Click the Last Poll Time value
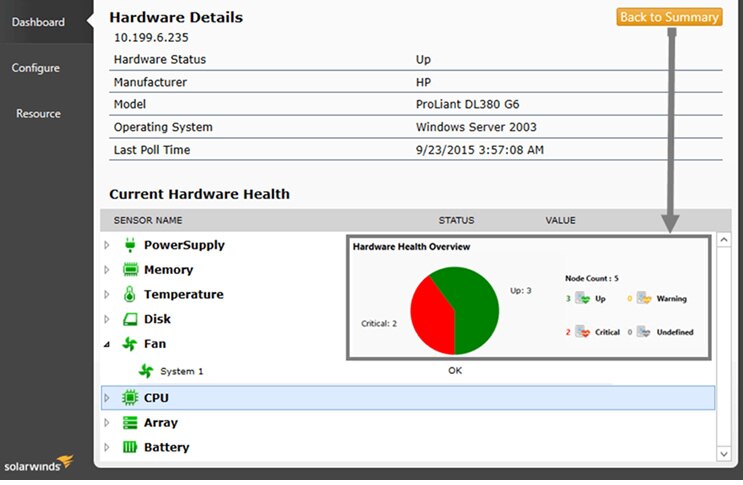The image size is (743, 485). (480, 150)
